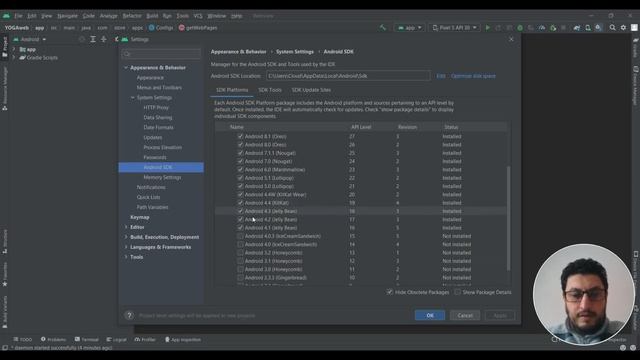
Task: Click the collapse all icon in project panel
Action: coord(103,39)
